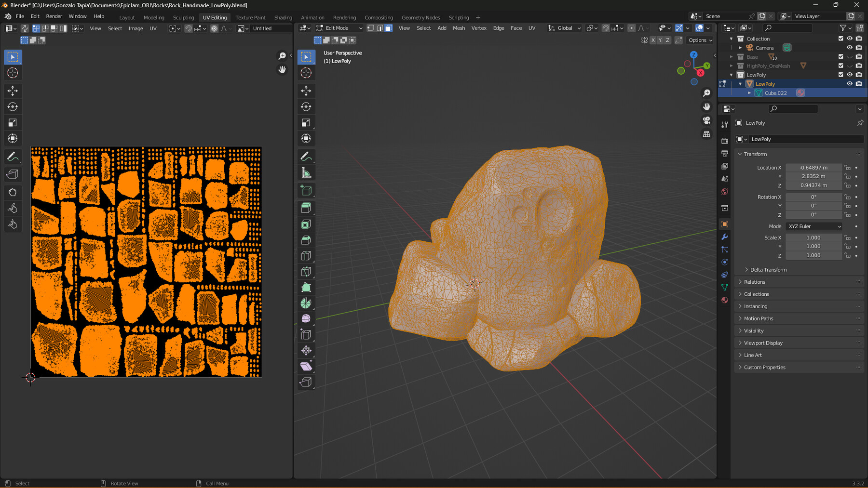The image size is (868, 488).
Task: Hide the Camera with its eye toggle
Action: 850,47
